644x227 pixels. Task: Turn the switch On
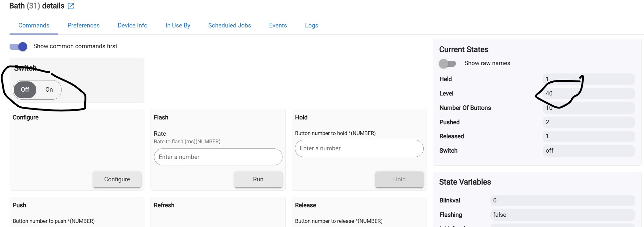click(49, 90)
